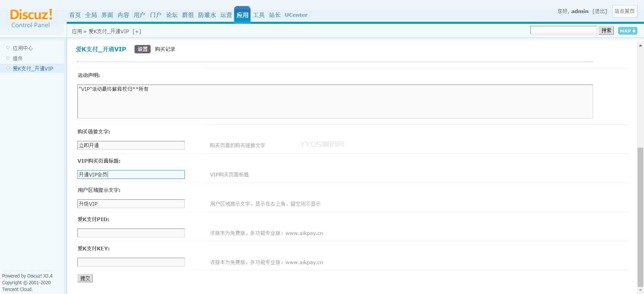Open the 应用 tab in top navigation
Image resolution: width=644 pixels, height=294 pixels.
coord(242,15)
